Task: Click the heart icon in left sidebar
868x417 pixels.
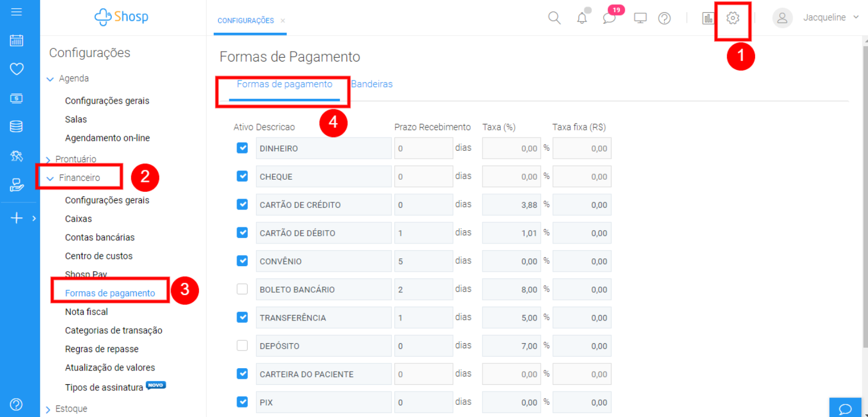Action: (17, 69)
